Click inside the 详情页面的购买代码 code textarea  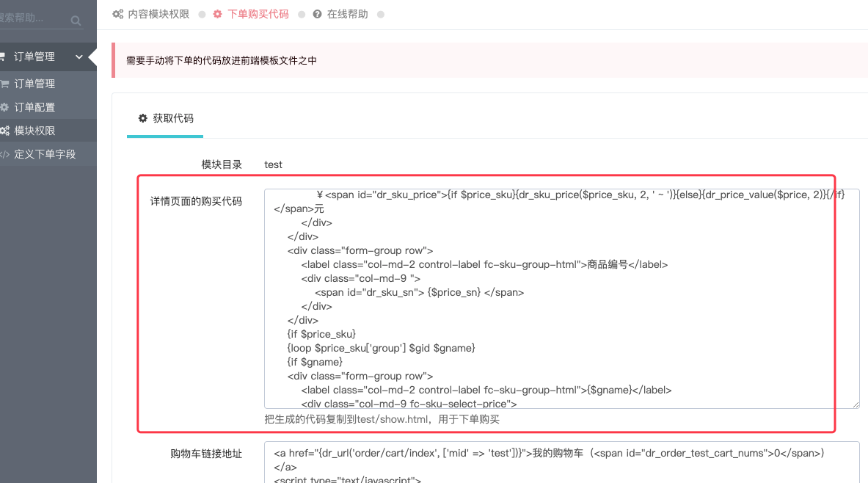point(562,299)
